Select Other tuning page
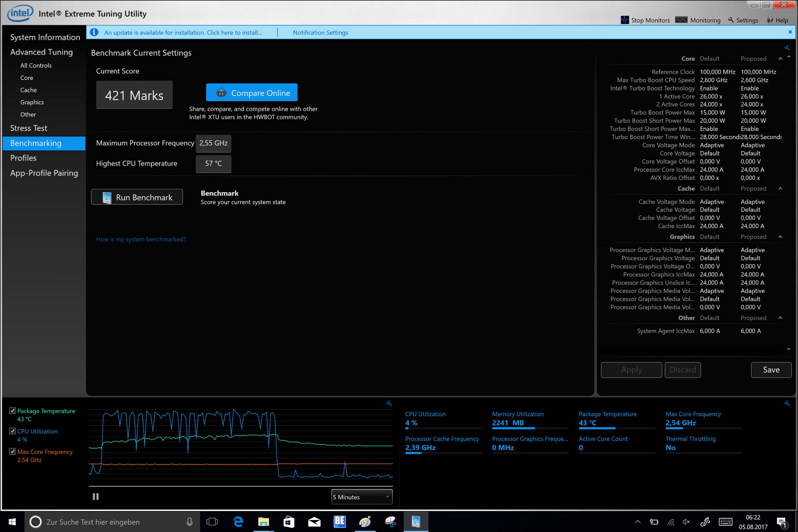This screenshot has height=532, width=798. point(28,114)
